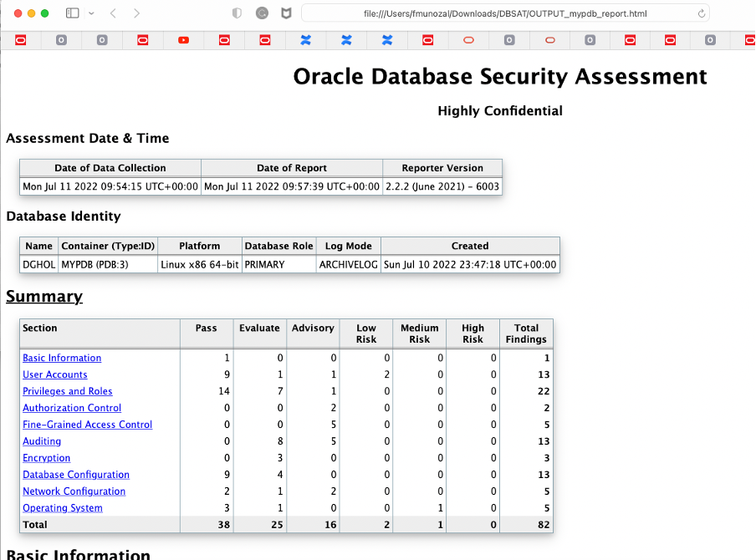The height and width of the screenshot is (560, 756).
Task: Click the Summary heading
Action: pyautogui.click(x=44, y=297)
